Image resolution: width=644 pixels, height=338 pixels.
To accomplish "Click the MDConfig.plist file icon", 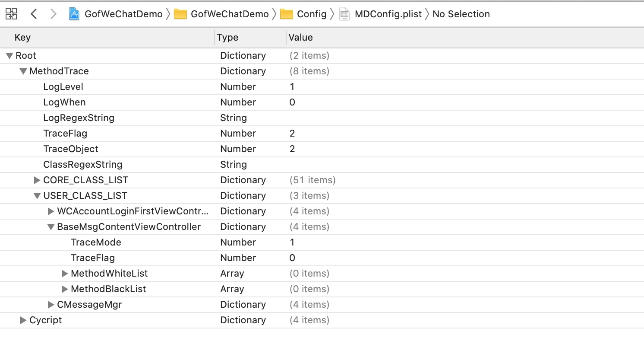I will 344,14.
